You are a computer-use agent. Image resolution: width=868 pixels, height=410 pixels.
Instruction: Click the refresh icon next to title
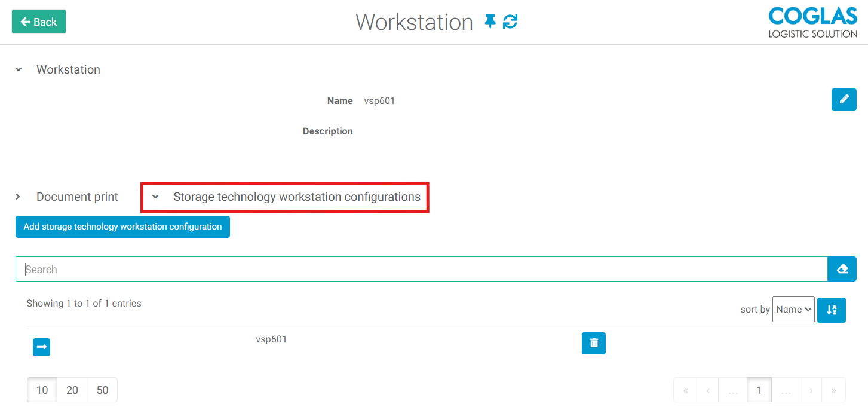click(510, 22)
